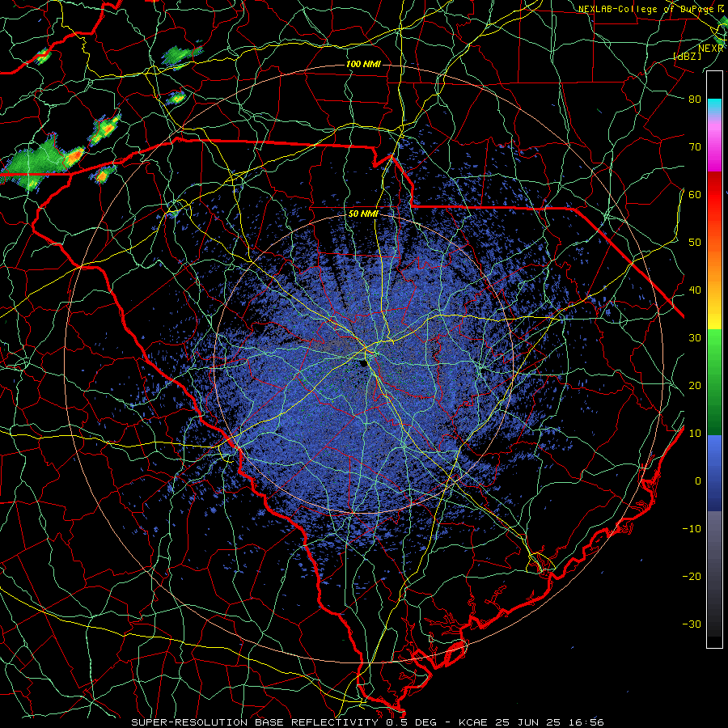This screenshot has height=728, width=728.
Task: Click the 50 value on the dBZ scale
Action: coord(695,243)
